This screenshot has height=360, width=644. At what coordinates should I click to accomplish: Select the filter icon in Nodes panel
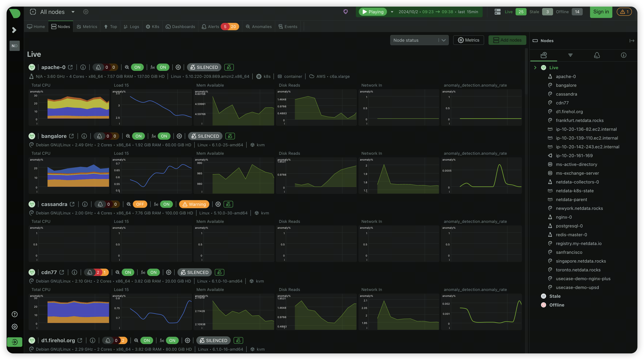pos(570,55)
